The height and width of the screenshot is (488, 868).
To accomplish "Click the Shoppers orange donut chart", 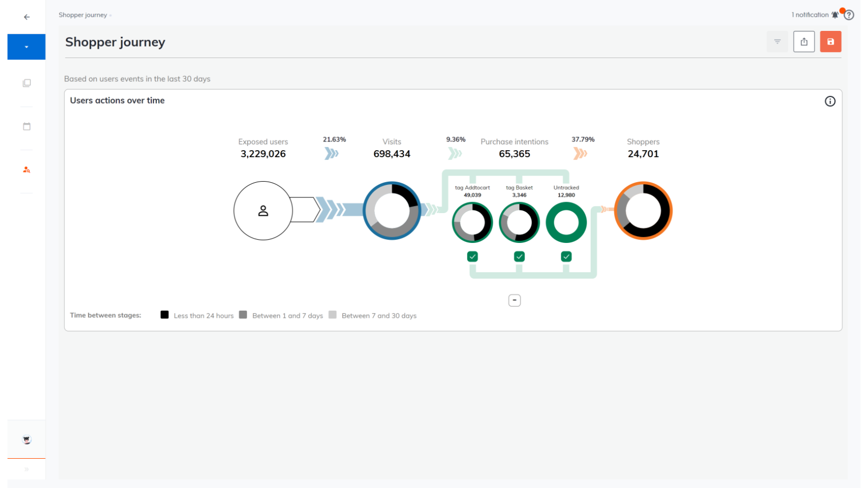I will tap(643, 211).
